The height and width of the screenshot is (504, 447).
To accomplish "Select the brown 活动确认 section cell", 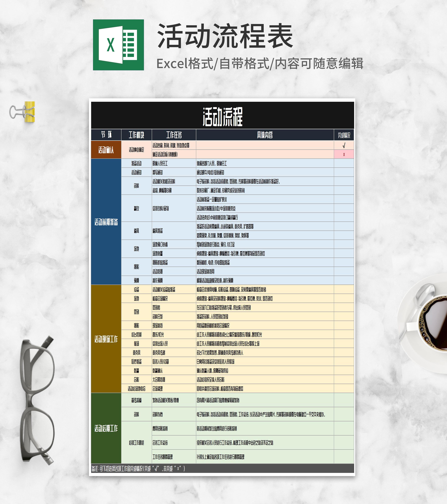I will click(x=106, y=150).
